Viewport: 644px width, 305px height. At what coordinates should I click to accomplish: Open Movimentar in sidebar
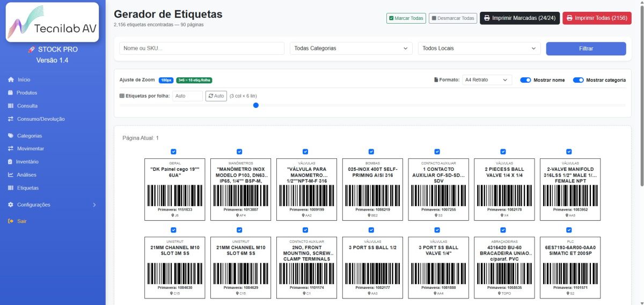pos(31,149)
